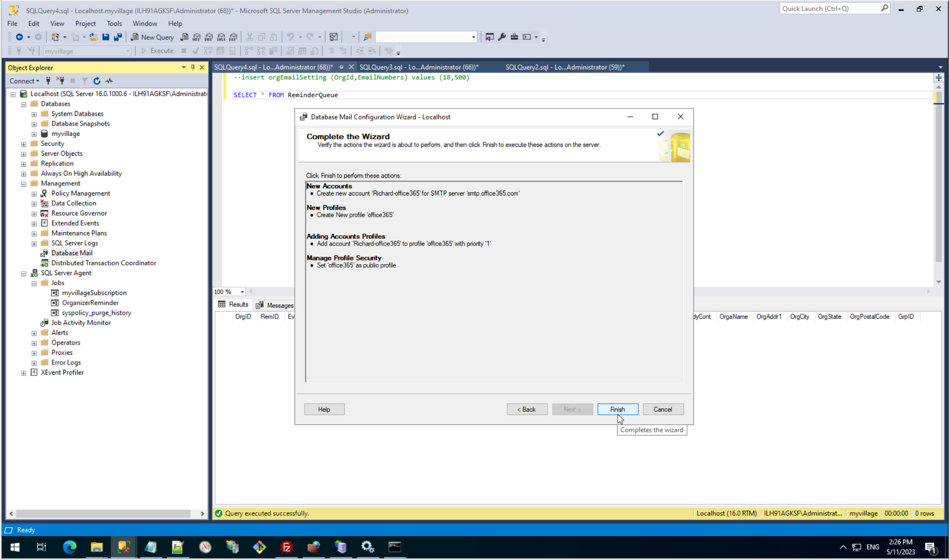Screen dimensions: 949x560
Task: Toggle pin on the SQLQuery4.sql tab
Action: pyautogui.click(x=341, y=67)
